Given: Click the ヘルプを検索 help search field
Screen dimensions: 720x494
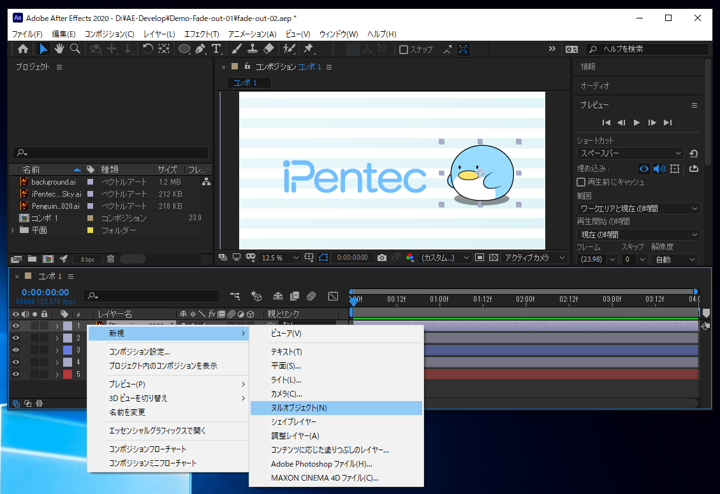Looking at the screenshot, I should (647, 49).
